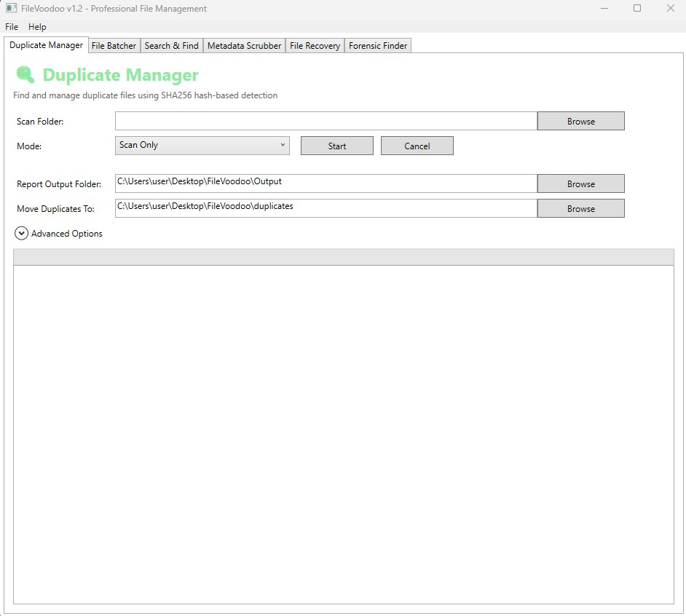
Task: Browse for the Report Output Folder
Action: point(580,183)
